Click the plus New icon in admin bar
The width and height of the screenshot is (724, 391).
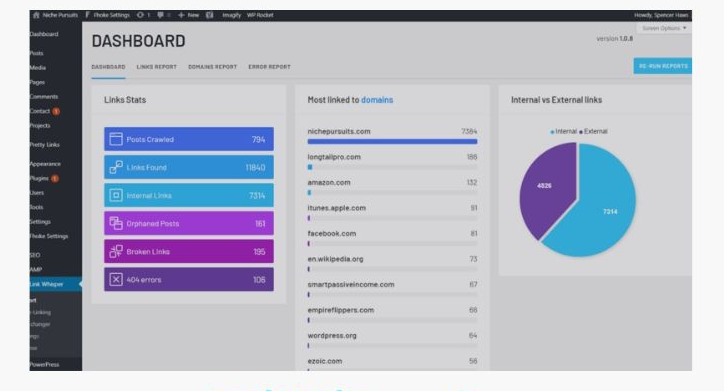181,15
